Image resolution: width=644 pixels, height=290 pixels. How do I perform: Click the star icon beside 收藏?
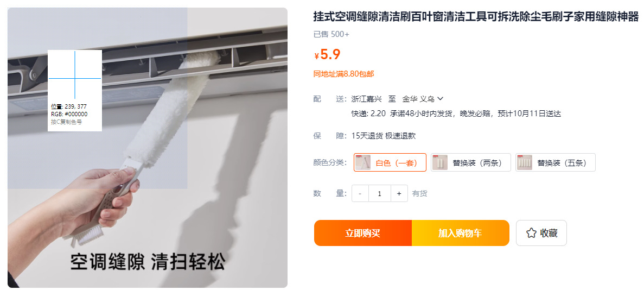pos(531,233)
